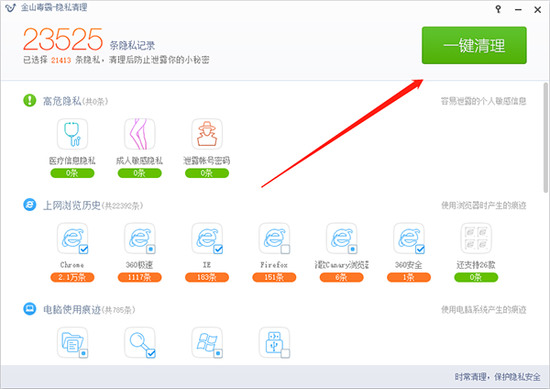Open the 泄露帐号密码 hacker icon
This screenshot has height=389, width=550.
(207, 134)
